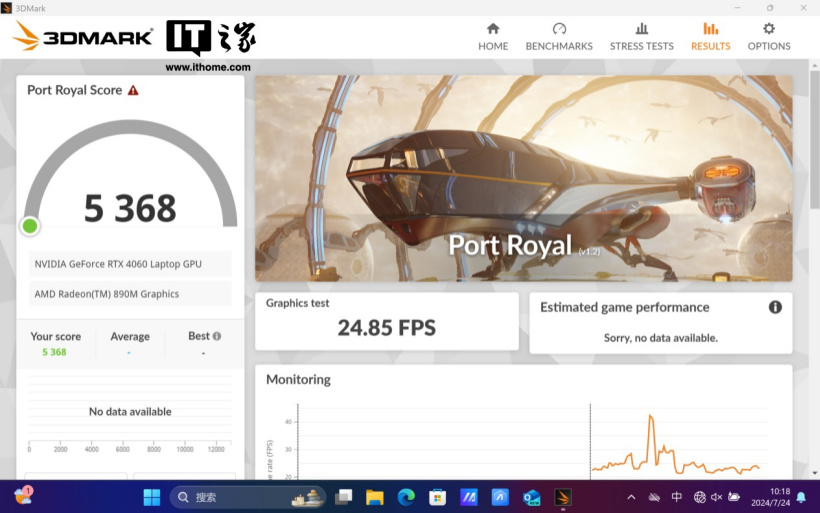Click the Port Royal banner image
The height and width of the screenshot is (513, 820).
coord(523,178)
